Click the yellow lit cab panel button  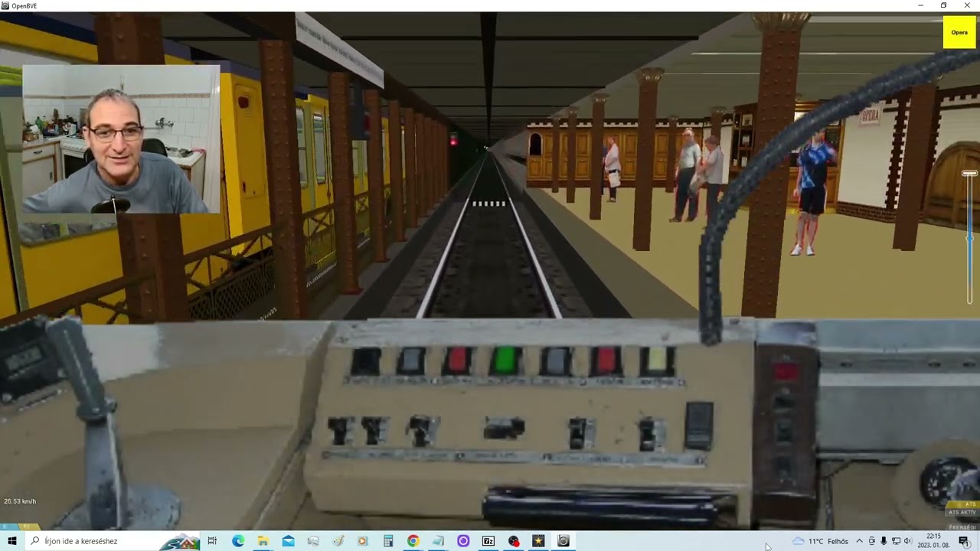point(657,361)
